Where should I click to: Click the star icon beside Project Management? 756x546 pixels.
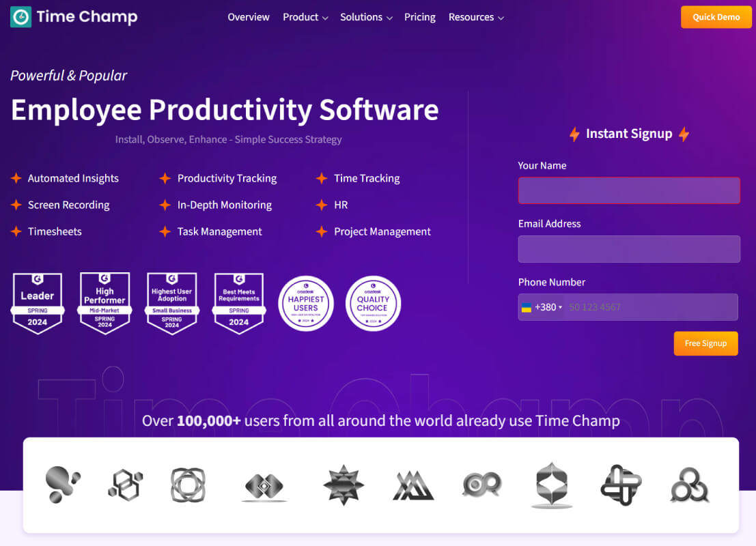(x=322, y=231)
